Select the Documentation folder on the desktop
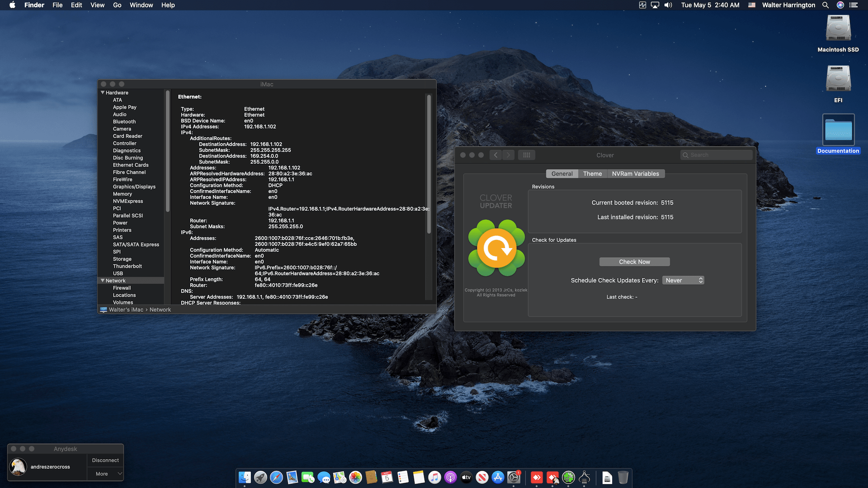Screen dimensions: 868x488 [x=838, y=134]
